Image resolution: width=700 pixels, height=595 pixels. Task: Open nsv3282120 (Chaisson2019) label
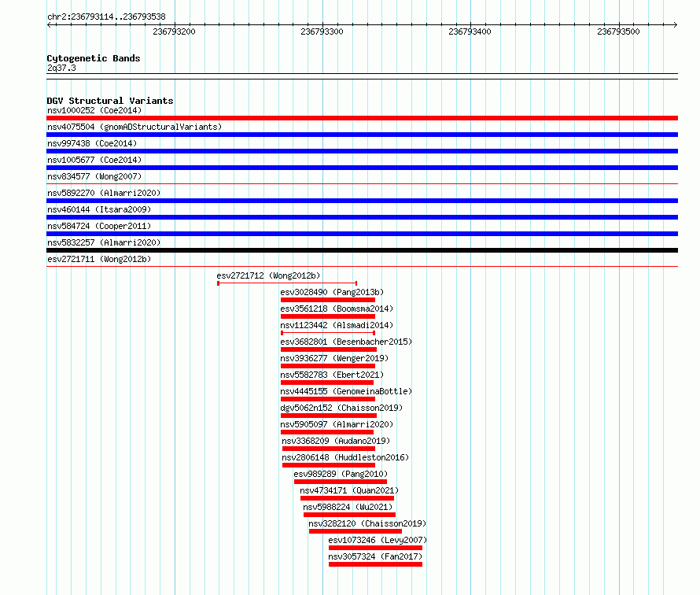[x=367, y=523]
